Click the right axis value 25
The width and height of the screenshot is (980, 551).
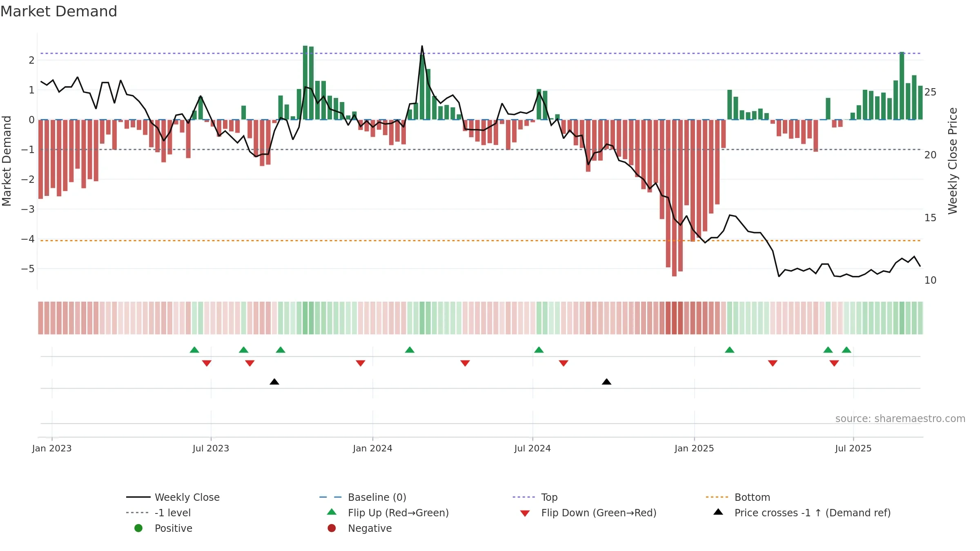[930, 92]
